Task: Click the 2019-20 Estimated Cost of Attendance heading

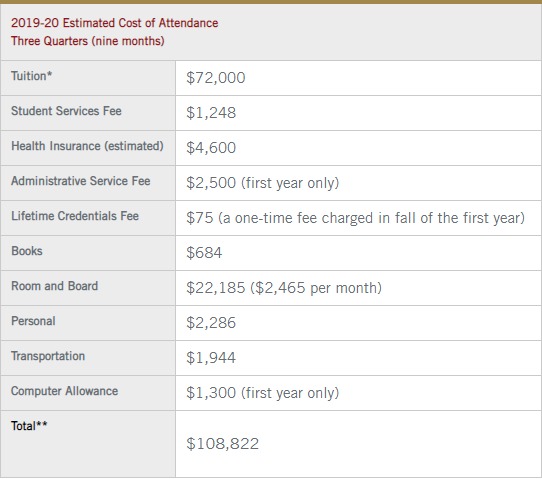Action: pyautogui.click(x=114, y=23)
